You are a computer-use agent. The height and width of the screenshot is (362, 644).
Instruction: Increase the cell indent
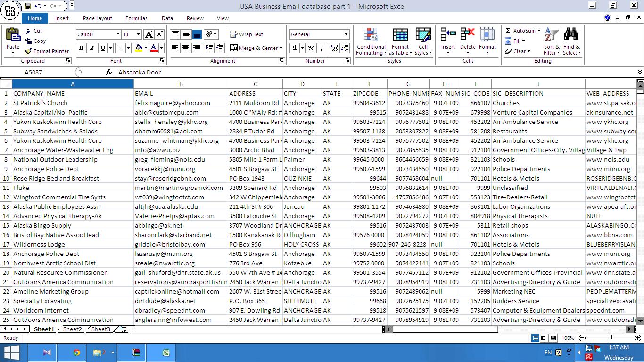220,48
